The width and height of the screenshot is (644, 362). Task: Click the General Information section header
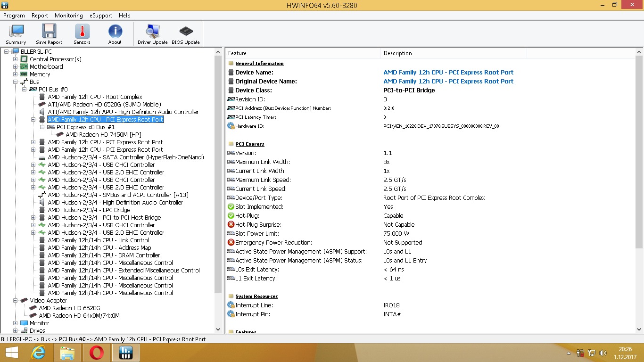tap(259, 63)
